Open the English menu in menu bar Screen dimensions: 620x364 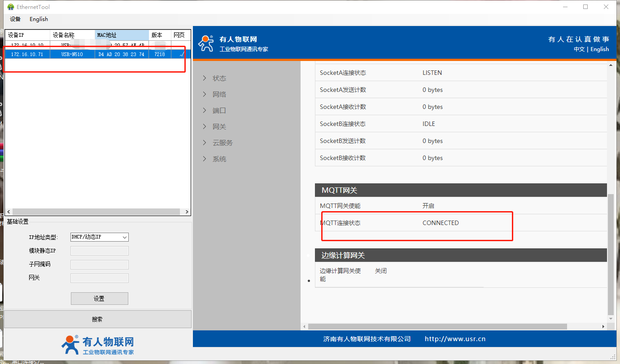39,19
